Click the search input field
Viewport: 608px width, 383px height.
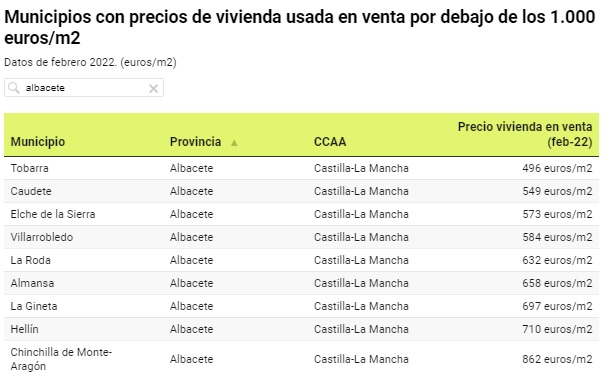coord(84,88)
